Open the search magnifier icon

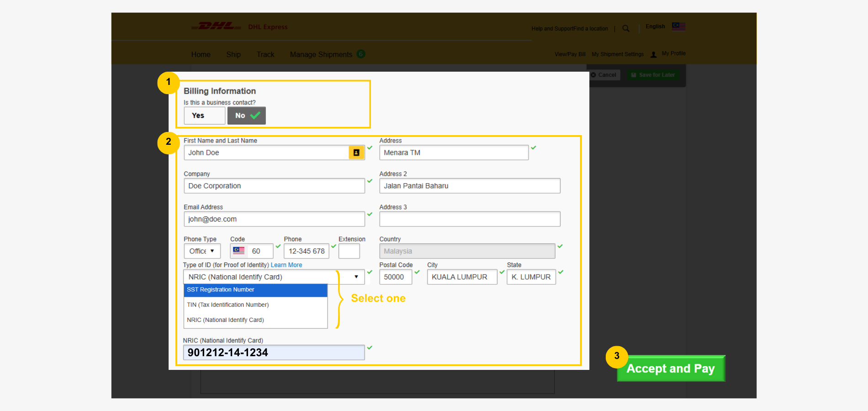626,28
